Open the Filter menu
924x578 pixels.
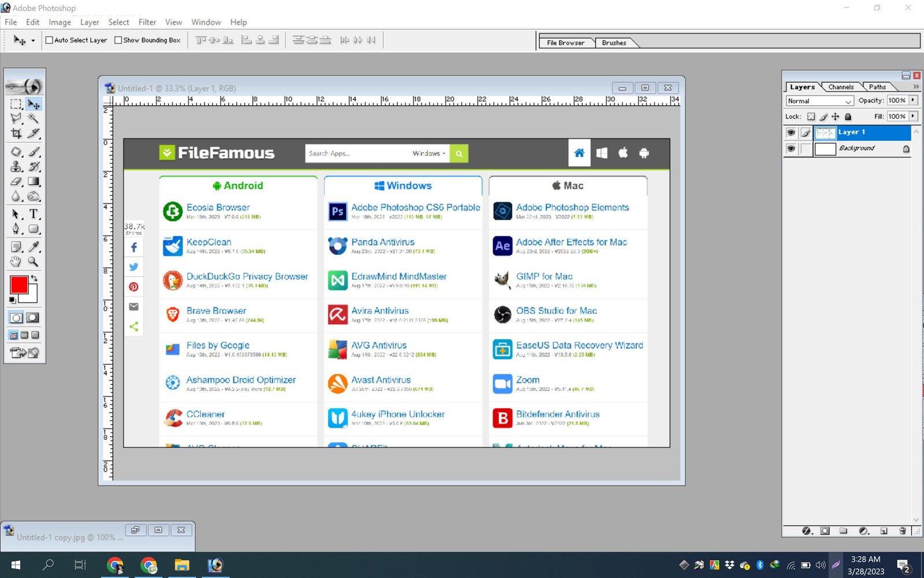[147, 22]
